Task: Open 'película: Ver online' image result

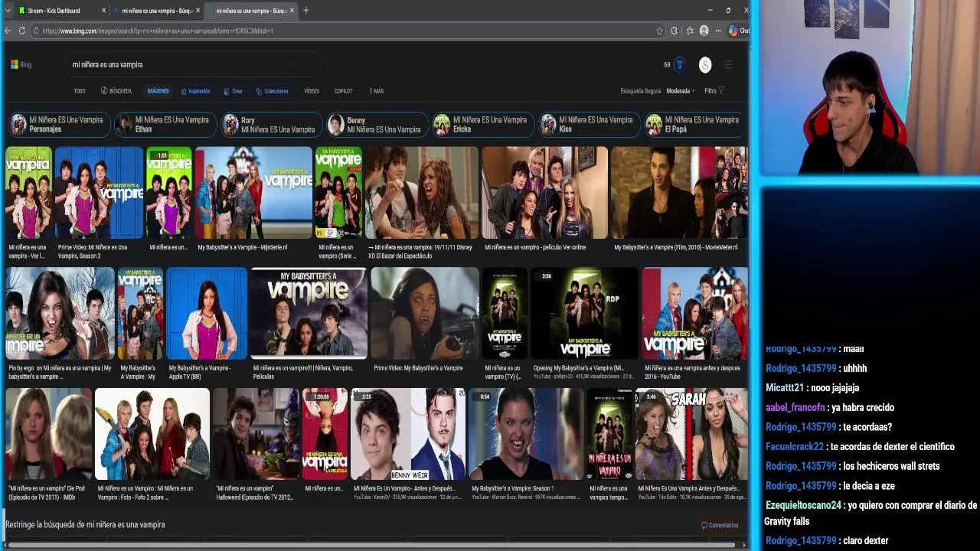Action: (544, 193)
